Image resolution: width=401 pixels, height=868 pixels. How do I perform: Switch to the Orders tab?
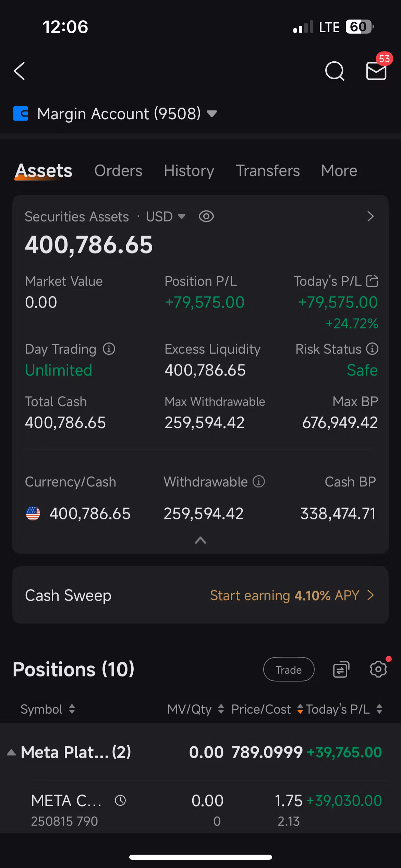118,170
